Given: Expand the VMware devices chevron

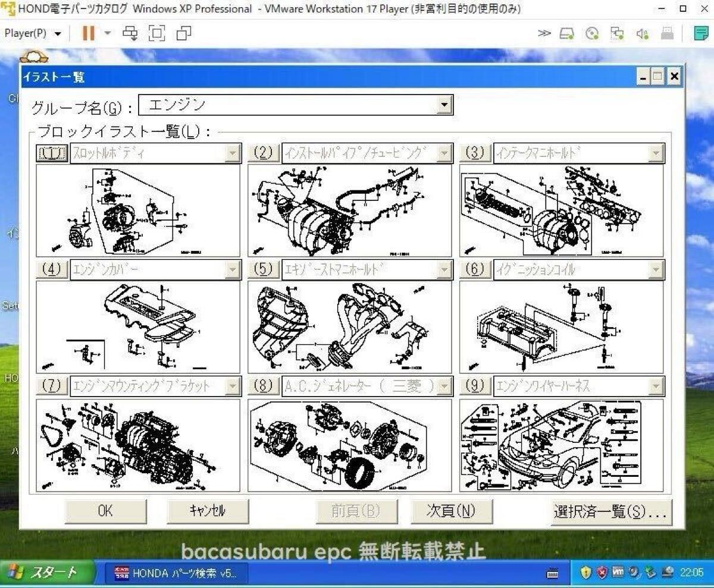Looking at the screenshot, I should (544, 33).
